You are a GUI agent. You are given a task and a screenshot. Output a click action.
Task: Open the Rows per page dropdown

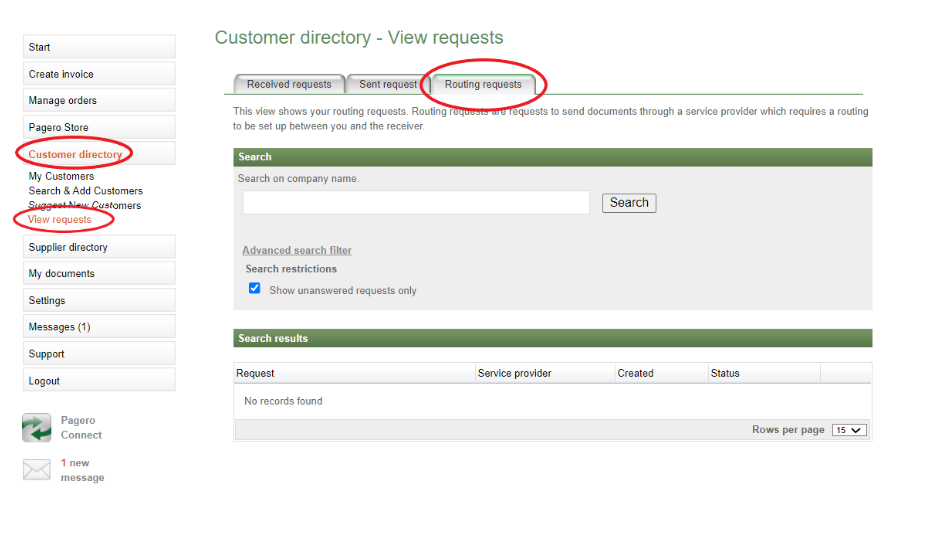point(849,430)
